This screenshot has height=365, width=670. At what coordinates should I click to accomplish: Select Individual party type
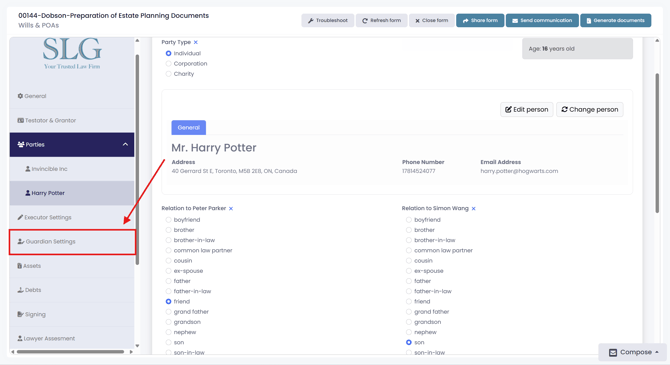[168, 53]
